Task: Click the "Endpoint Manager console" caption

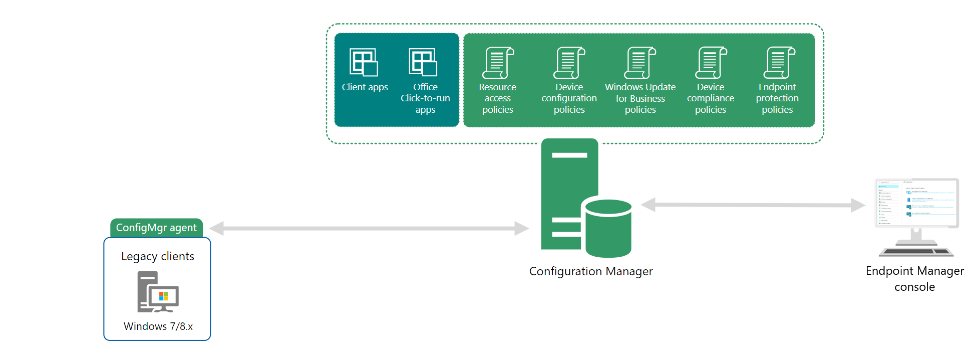Action: coord(915,279)
